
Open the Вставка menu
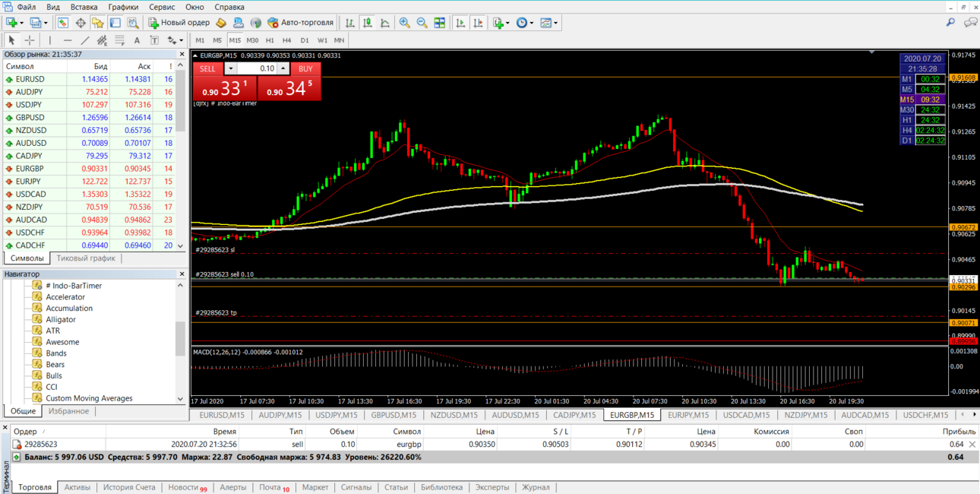click(84, 7)
